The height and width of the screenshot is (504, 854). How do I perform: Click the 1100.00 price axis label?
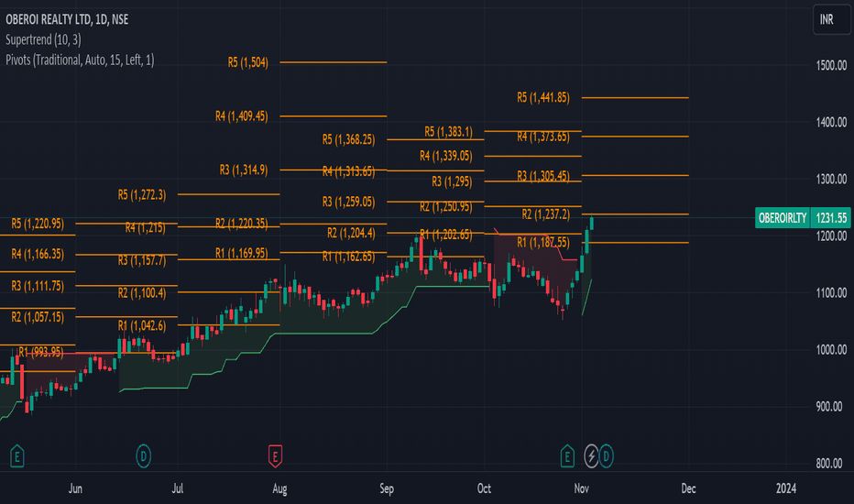[831, 292]
